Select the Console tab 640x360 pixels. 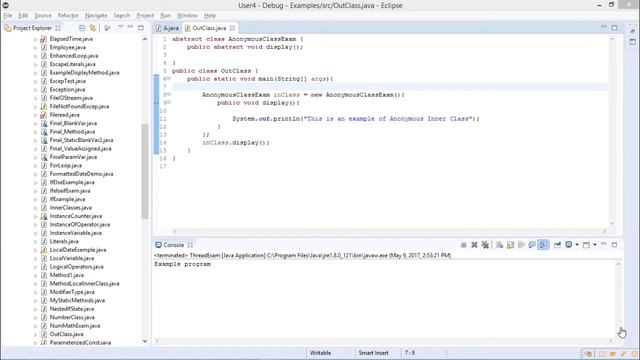173,245
